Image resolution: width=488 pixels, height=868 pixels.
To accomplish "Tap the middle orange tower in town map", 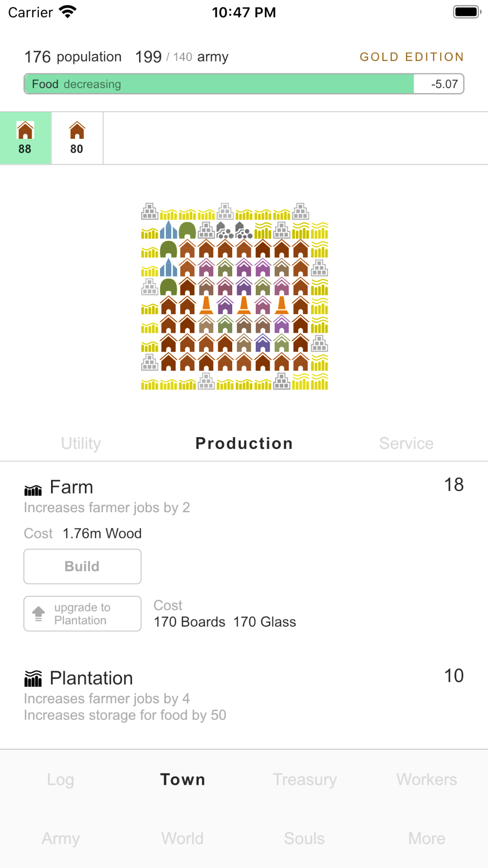I will click(244, 305).
